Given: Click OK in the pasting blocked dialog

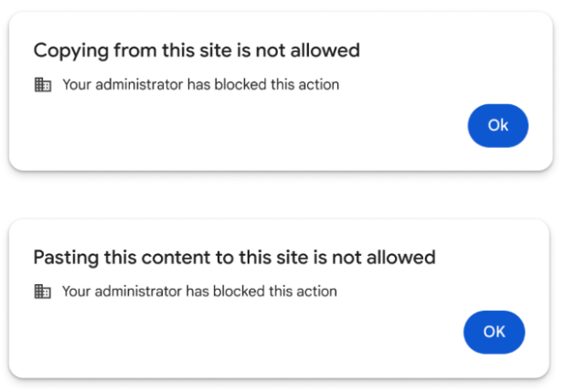Looking at the screenshot, I should [x=494, y=332].
